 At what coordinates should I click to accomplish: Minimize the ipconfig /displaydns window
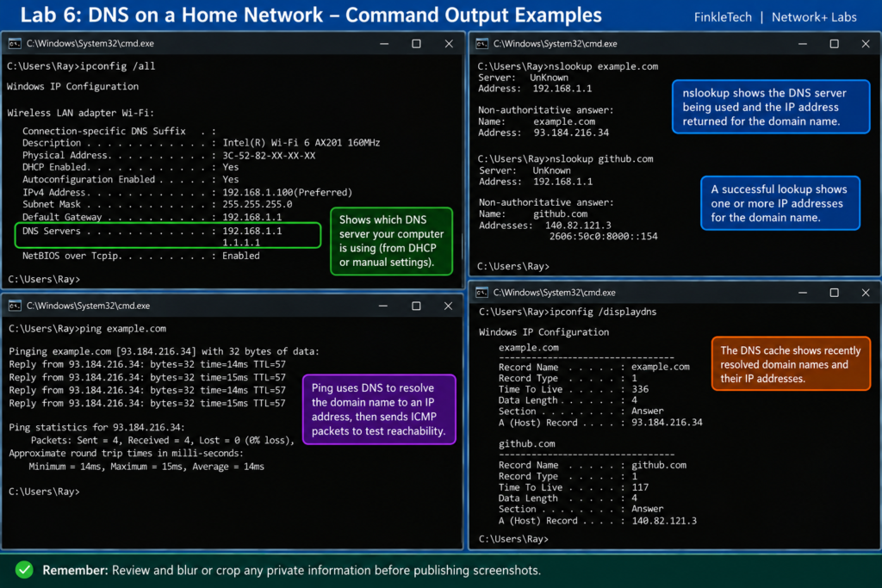803,293
